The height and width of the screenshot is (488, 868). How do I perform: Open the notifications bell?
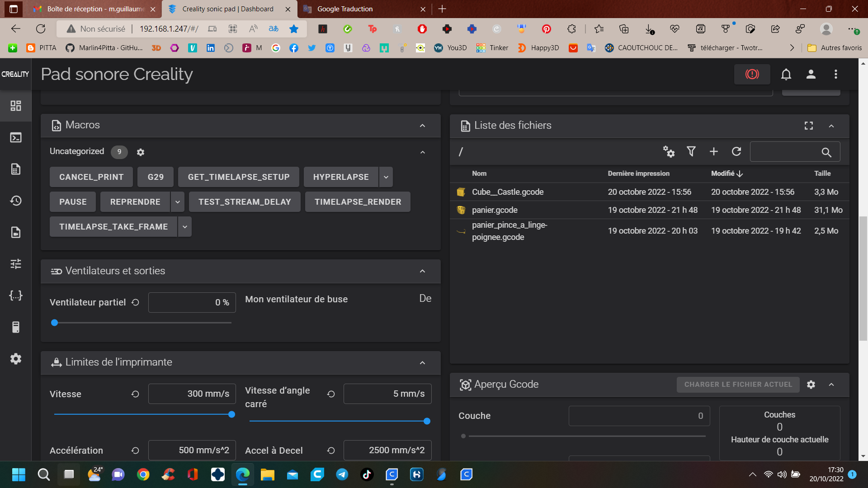786,74
